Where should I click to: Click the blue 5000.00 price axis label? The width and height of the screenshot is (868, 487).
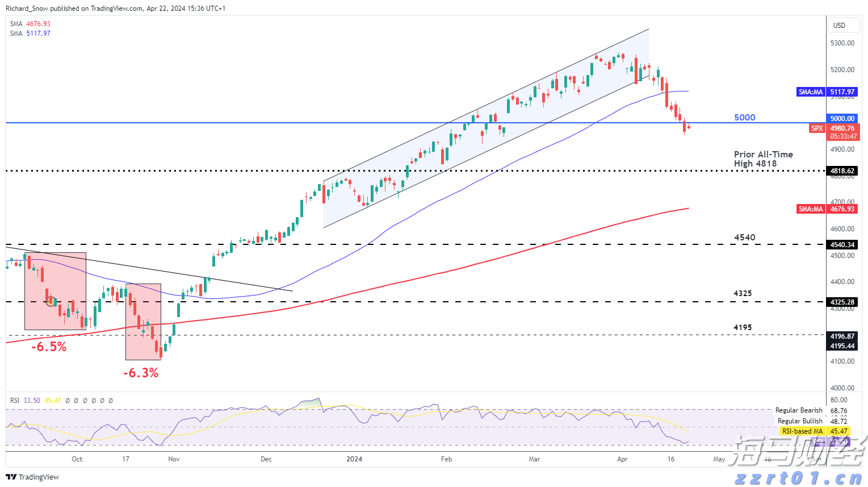coord(842,119)
